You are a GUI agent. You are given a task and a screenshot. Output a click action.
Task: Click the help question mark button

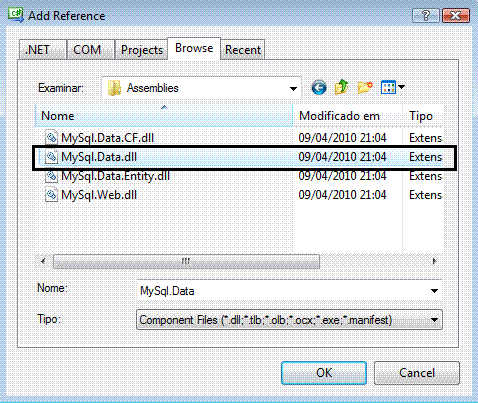426,15
